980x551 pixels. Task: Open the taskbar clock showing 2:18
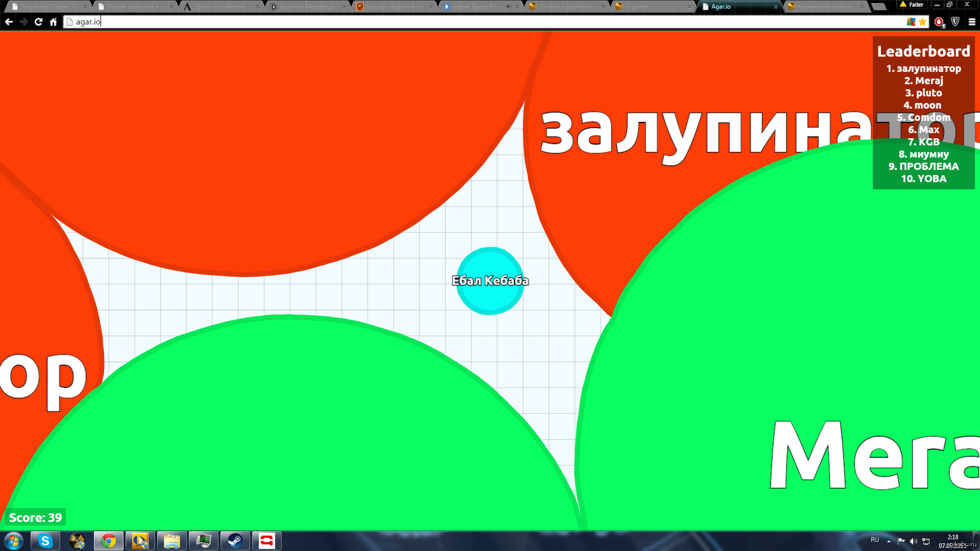click(953, 541)
